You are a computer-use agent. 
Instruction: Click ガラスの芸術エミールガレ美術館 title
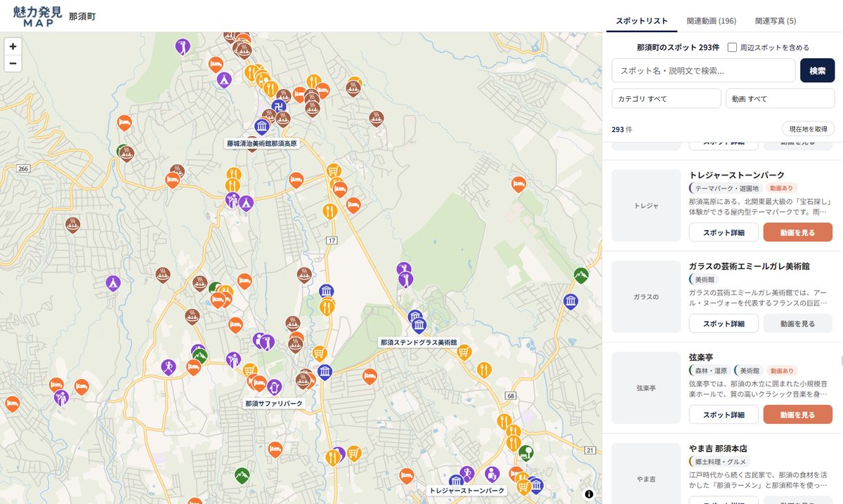[750, 266]
